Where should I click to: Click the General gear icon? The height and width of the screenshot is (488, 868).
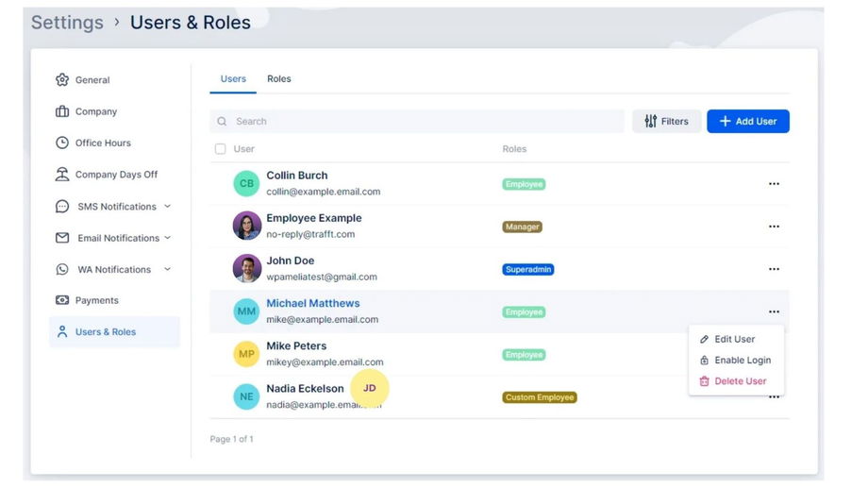[62, 80]
